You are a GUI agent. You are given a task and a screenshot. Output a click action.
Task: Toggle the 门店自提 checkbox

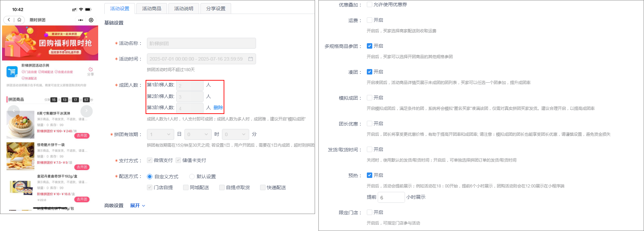click(150, 187)
